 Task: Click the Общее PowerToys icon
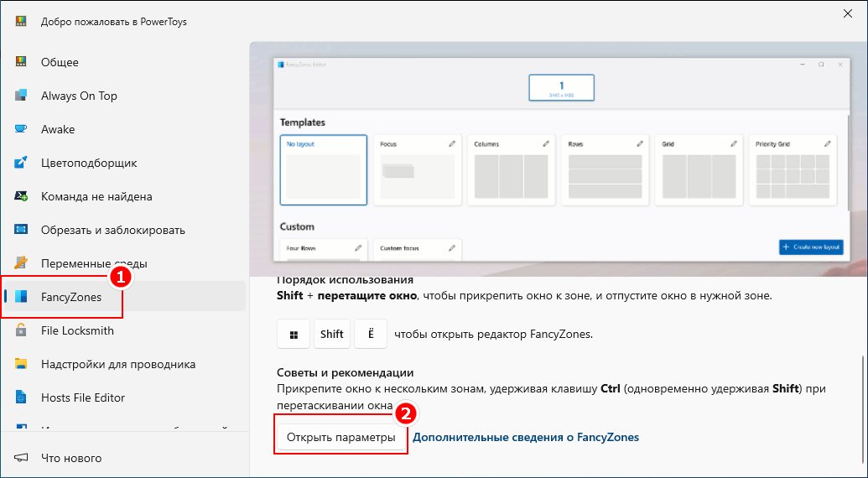point(21,62)
